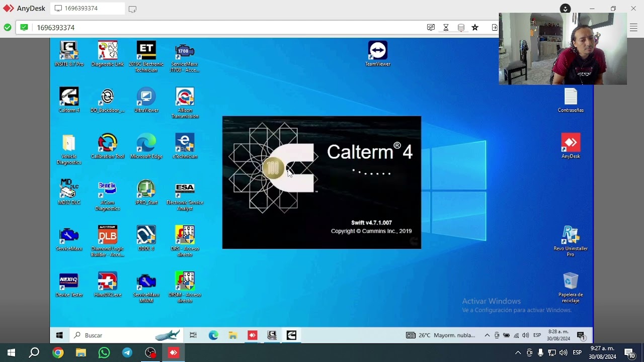
Task: Open the local taskbar search magnifier
Action: 34,353
